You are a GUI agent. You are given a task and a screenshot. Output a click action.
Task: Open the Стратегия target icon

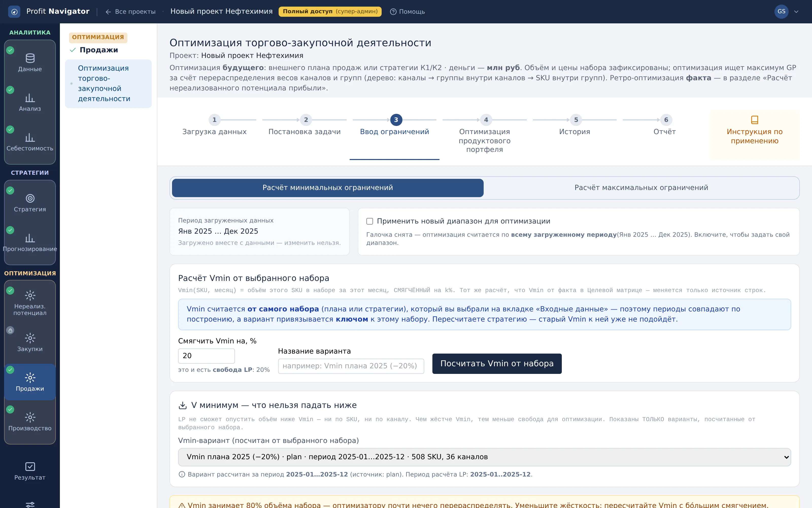(x=30, y=198)
